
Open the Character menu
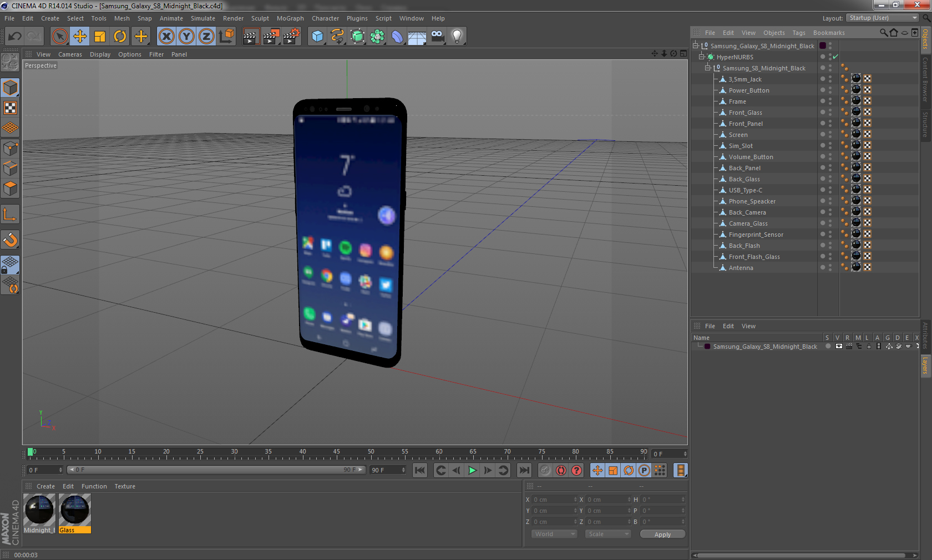325,18
